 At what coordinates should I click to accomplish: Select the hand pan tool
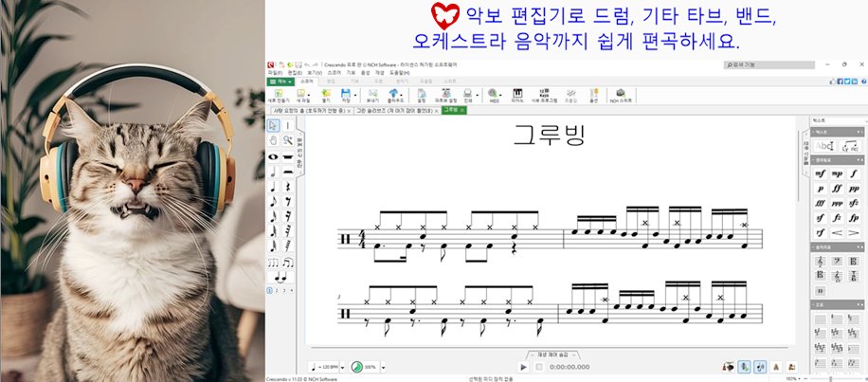click(273, 140)
